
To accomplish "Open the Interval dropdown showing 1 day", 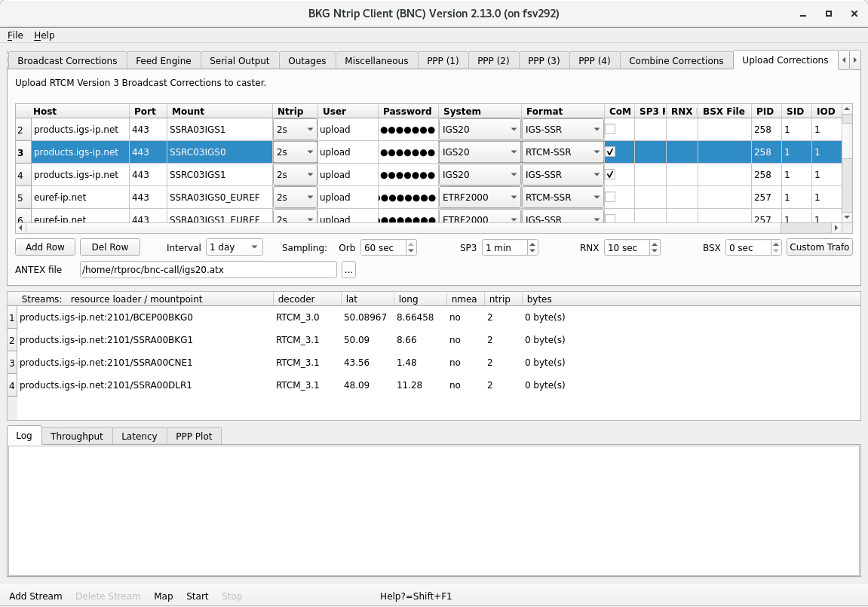I will 235,247.
